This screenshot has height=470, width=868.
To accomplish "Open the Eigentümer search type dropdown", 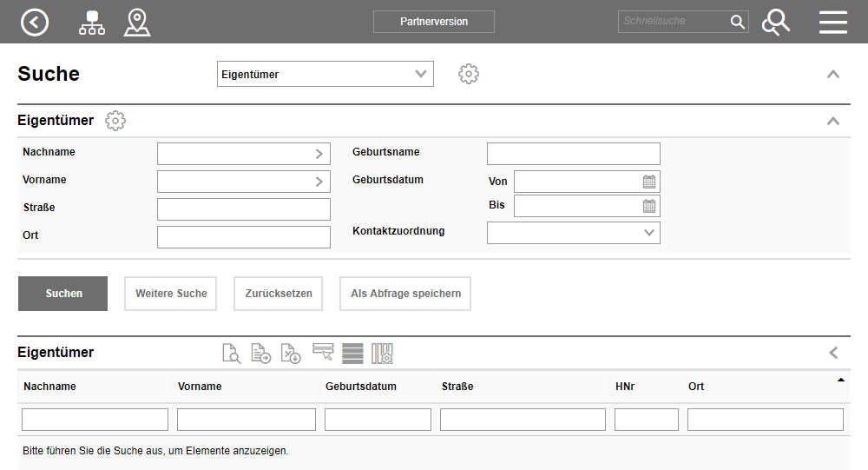I will pyautogui.click(x=325, y=74).
